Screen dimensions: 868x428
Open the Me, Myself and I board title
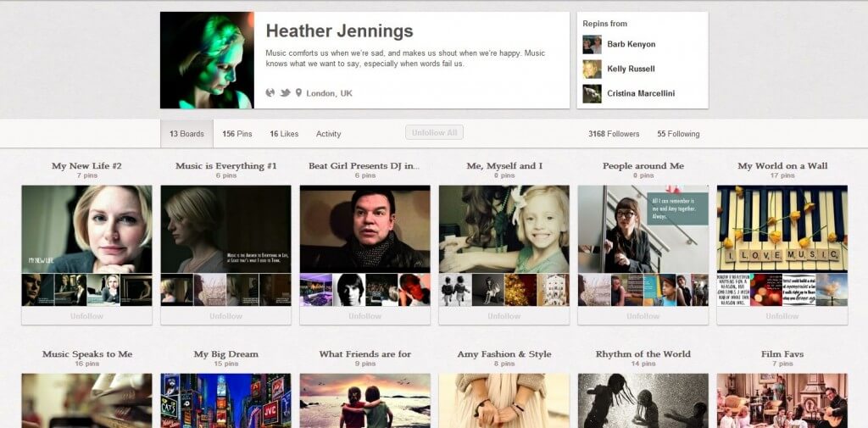(504, 165)
